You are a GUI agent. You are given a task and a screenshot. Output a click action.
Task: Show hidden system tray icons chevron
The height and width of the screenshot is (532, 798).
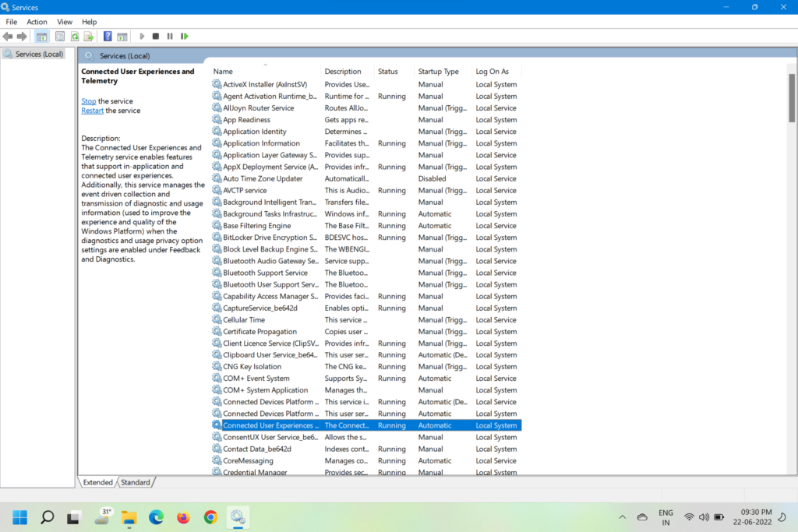click(622, 516)
